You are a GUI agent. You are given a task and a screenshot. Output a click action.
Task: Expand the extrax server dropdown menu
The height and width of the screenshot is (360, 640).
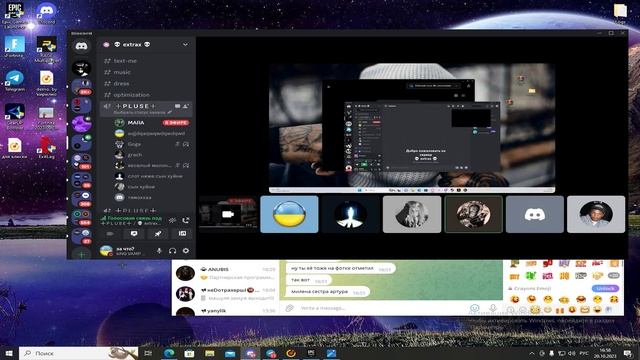[185, 44]
